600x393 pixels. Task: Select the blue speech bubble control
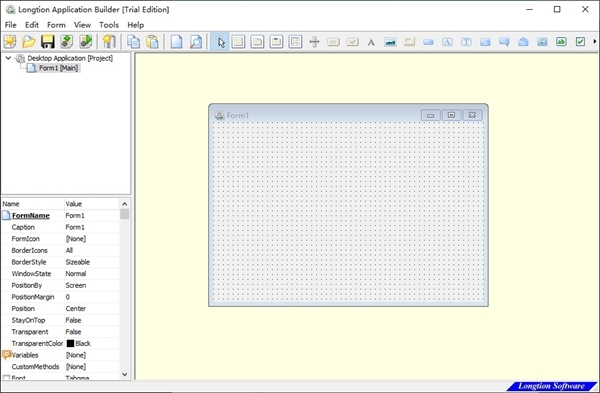pos(504,42)
